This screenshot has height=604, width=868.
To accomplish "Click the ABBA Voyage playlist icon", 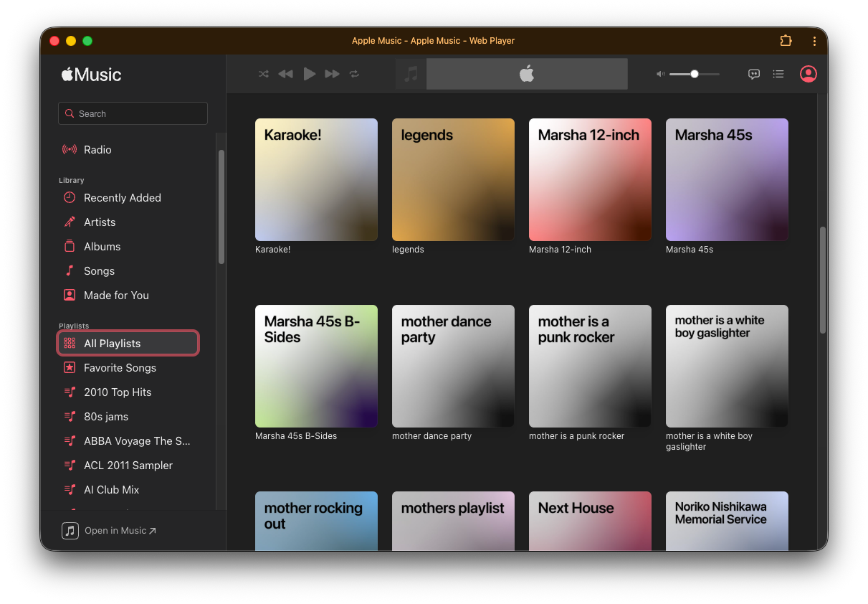I will [70, 441].
